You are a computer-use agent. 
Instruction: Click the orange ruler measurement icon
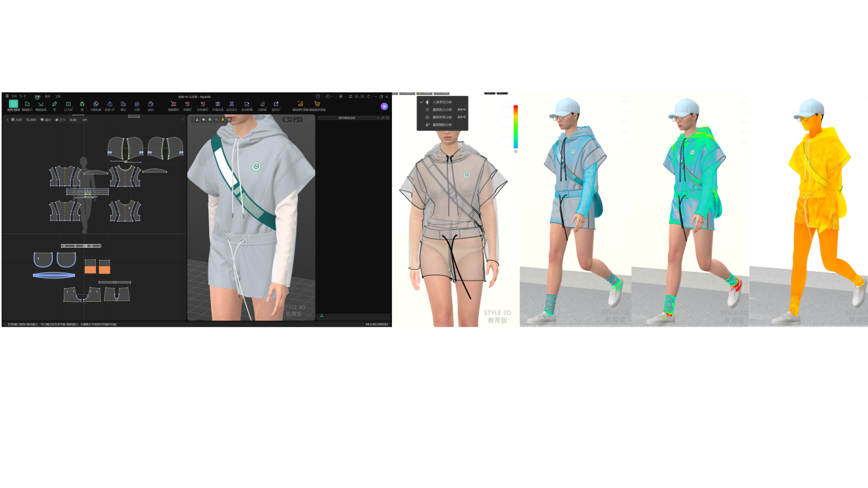pos(300,104)
